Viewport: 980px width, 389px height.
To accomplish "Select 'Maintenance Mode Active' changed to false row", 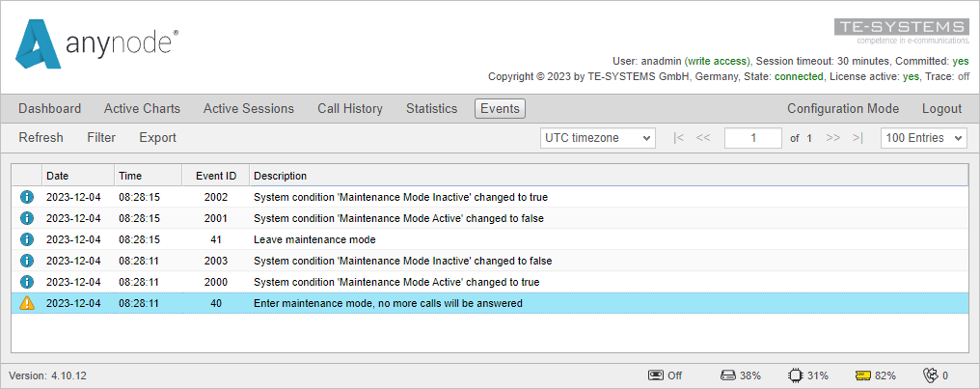I will [x=490, y=218].
